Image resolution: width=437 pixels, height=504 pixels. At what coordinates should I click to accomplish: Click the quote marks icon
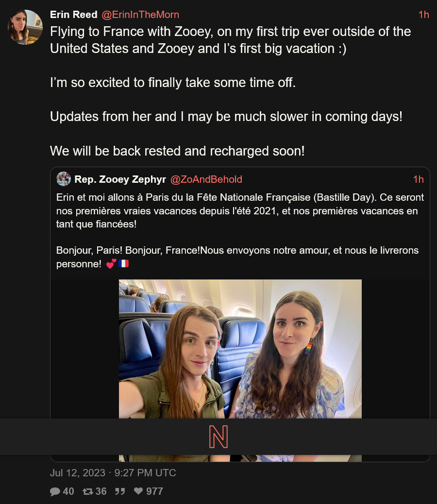(120, 491)
